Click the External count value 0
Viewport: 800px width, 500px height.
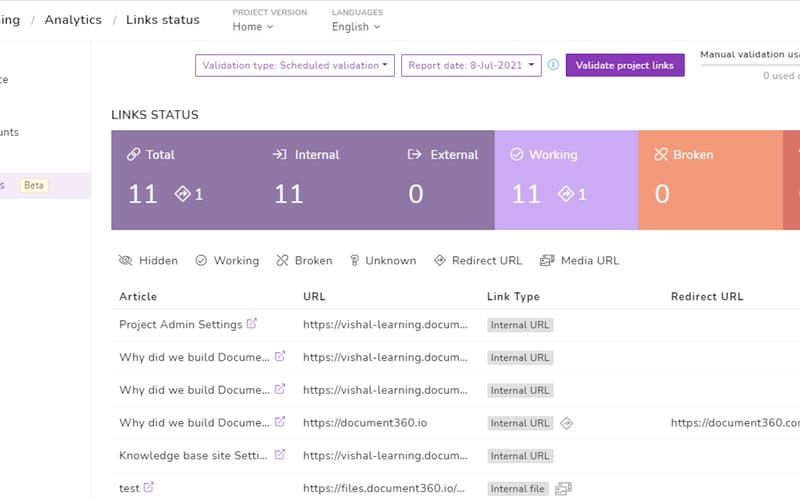[x=416, y=194]
